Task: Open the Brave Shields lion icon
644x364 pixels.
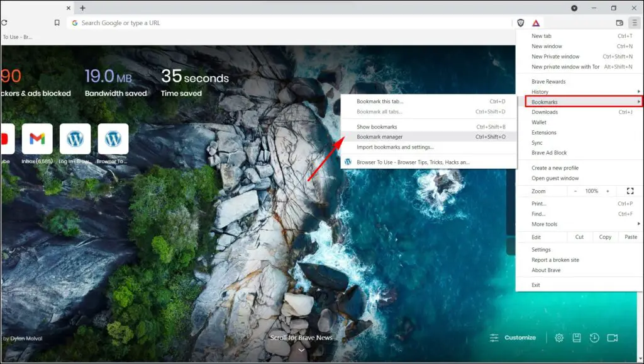Action: coord(520,23)
